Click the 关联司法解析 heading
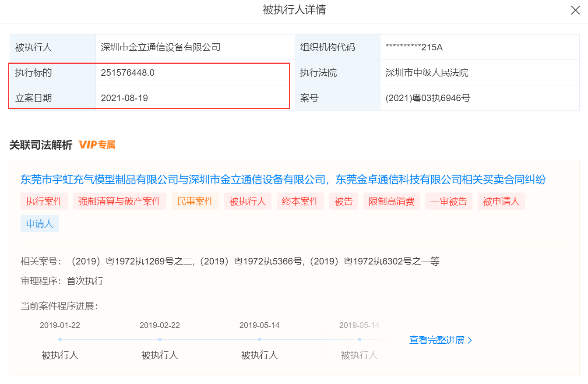 tap(41, 145)
